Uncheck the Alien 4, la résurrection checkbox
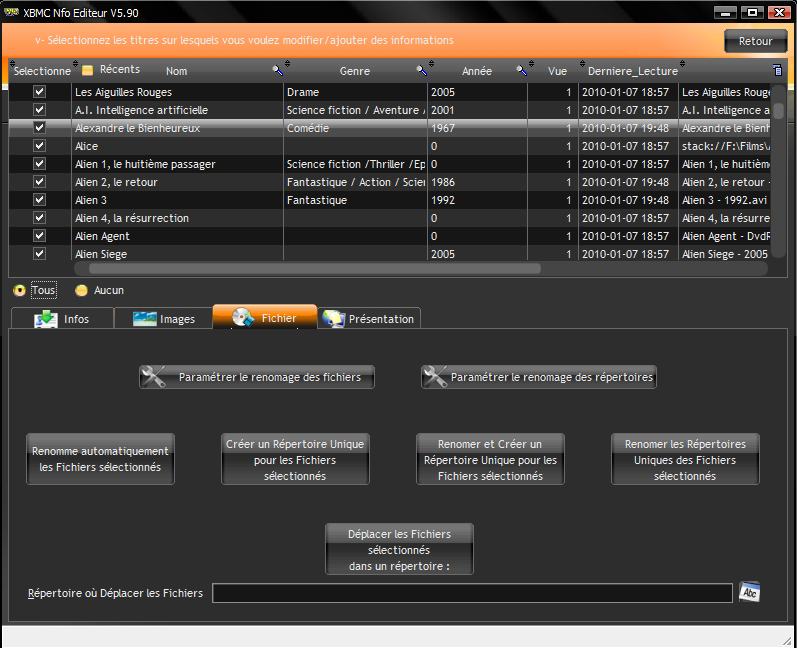The height and width of the screenshot is (648, 797). (x=39, y=218)
